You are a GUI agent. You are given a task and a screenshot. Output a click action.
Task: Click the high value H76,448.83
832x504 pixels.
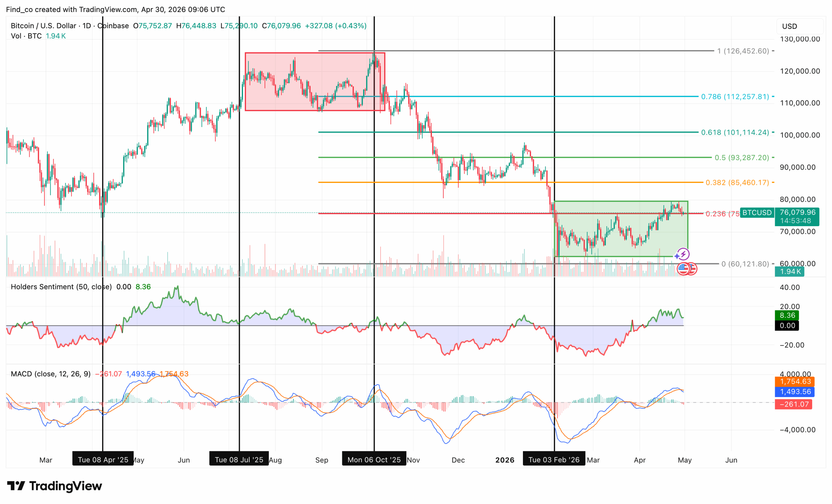[196, 26]
